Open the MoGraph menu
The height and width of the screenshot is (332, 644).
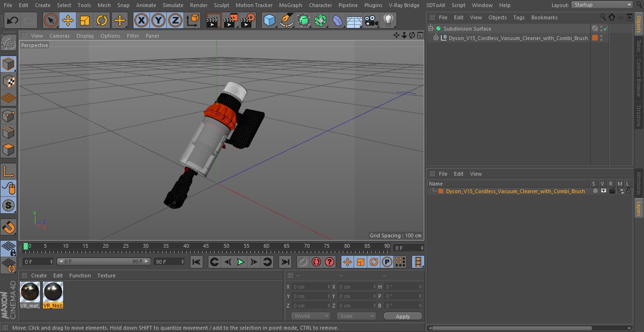pos(290,5)
